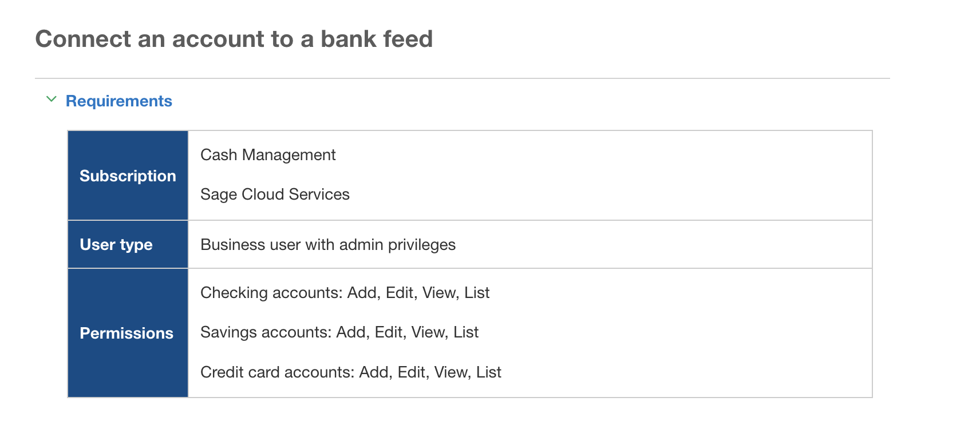Select the Sage Cloud Services text
Screen dimensions: 980x437
tap(275, 194)
